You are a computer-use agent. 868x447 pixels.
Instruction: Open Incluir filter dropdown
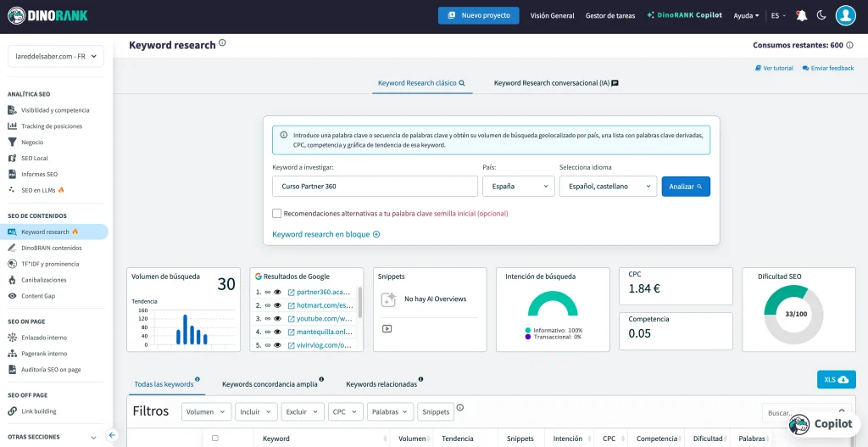click(256, 411)
